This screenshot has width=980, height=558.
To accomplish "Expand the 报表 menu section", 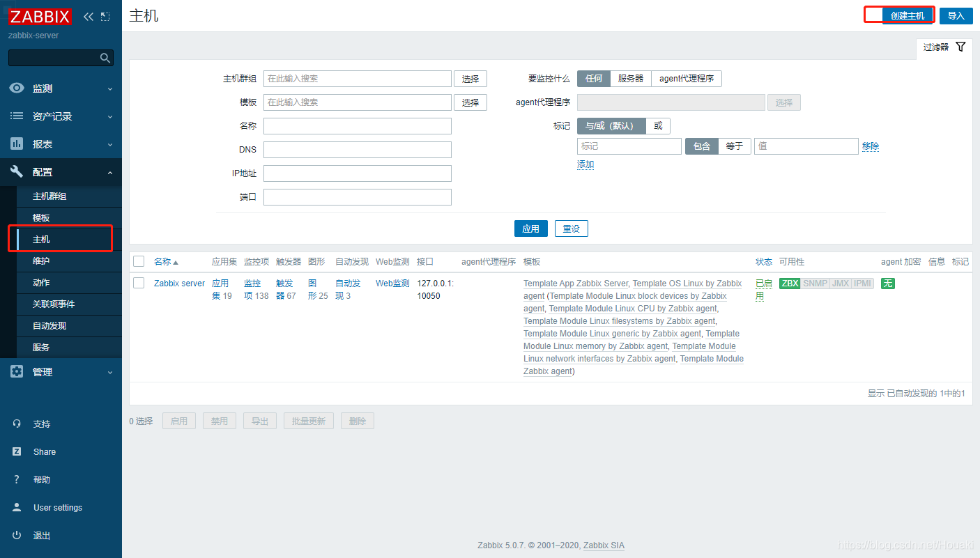I will point(61,144).
